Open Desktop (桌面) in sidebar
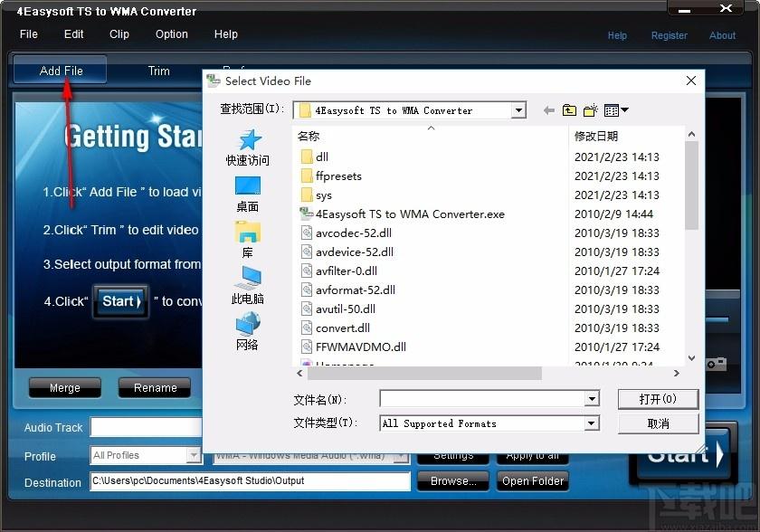Image resolution: width=760 pixels, height=532 pixels. pos(247,195)
